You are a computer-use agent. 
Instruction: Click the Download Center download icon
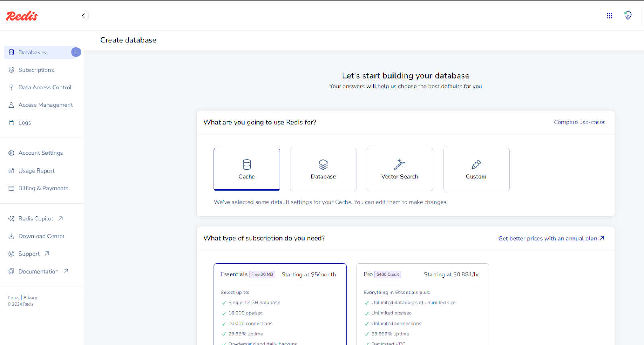tap(11, 236)
